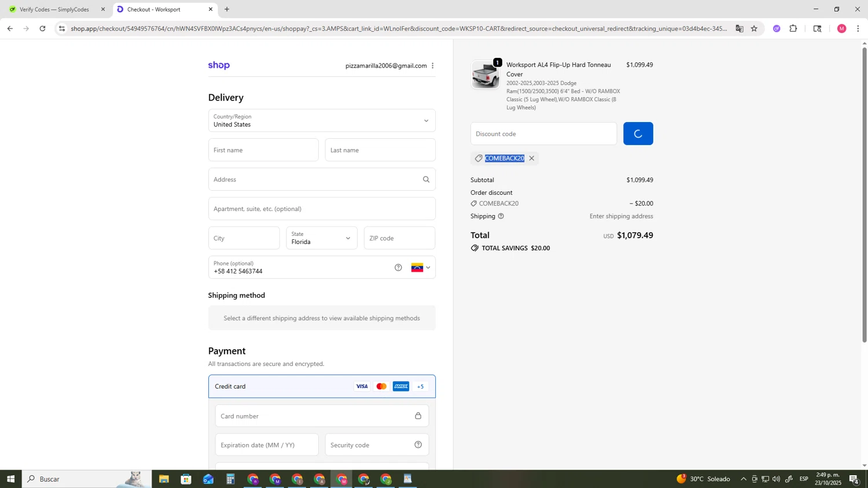Viewport: 868px width, 488px height.
Task: Click the Shop logo
Action: point(219,65)
